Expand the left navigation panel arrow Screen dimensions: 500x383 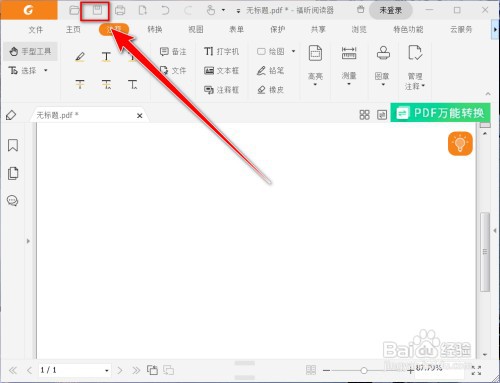coord(28,241)
